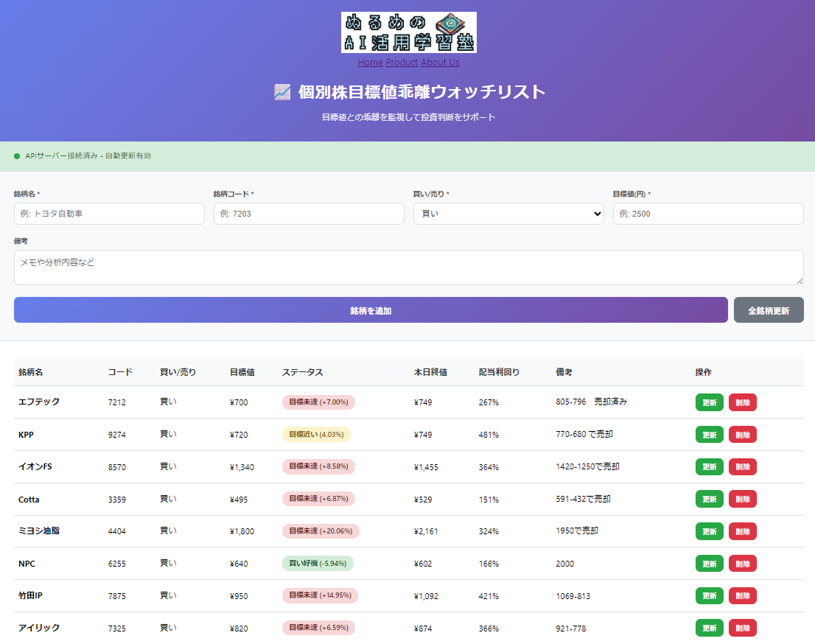Expand the 買い/売り dropdown

pos(508,214)
